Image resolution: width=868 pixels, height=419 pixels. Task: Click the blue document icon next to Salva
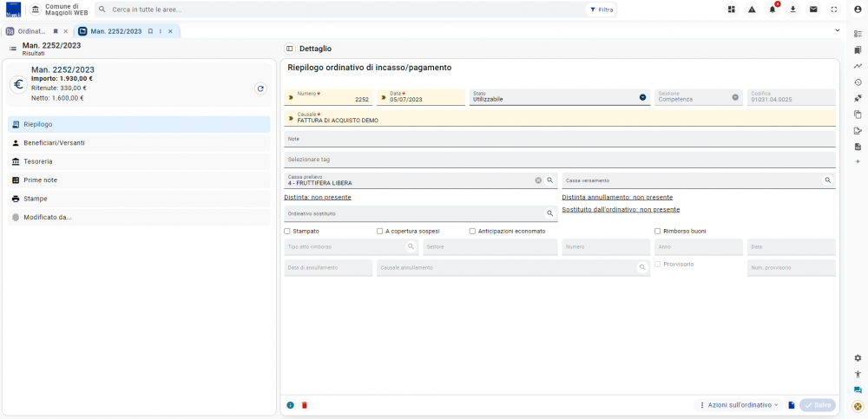point(792,405)
